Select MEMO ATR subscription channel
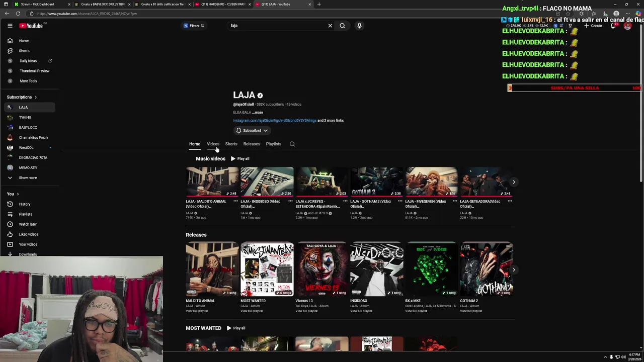This screenshot has height=362, width=644. point(29,167)
